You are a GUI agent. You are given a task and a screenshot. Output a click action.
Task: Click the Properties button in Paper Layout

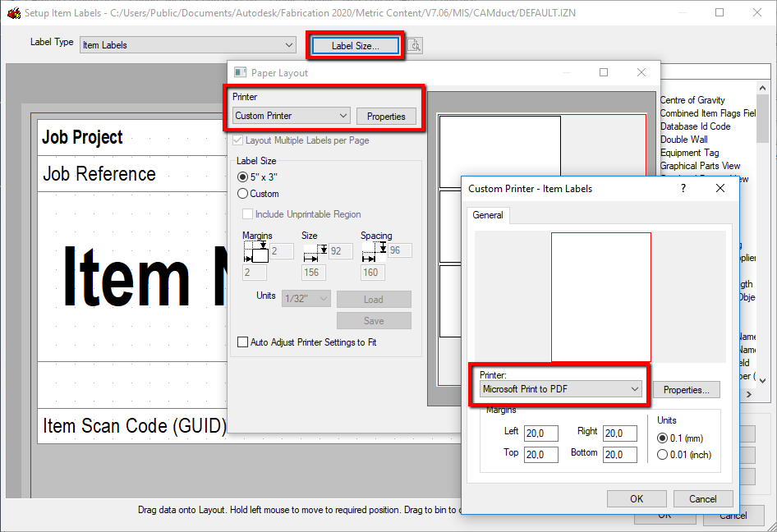tap(386, 116)
